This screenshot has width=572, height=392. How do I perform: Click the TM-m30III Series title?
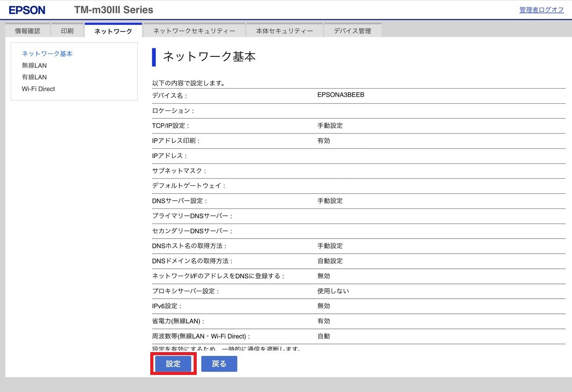(x=113, y=10)
